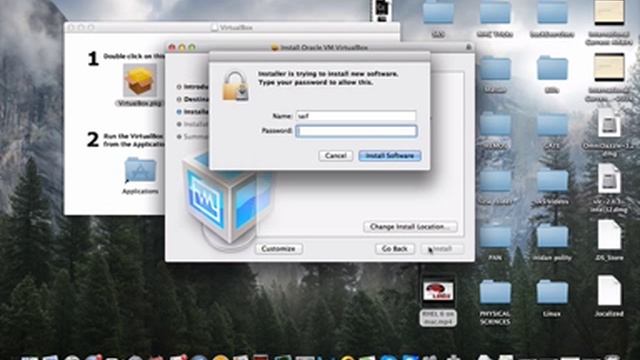Screen dimensions: 640x360
Task: Select the .localized file on the desktop
Action: pos(609,290)
